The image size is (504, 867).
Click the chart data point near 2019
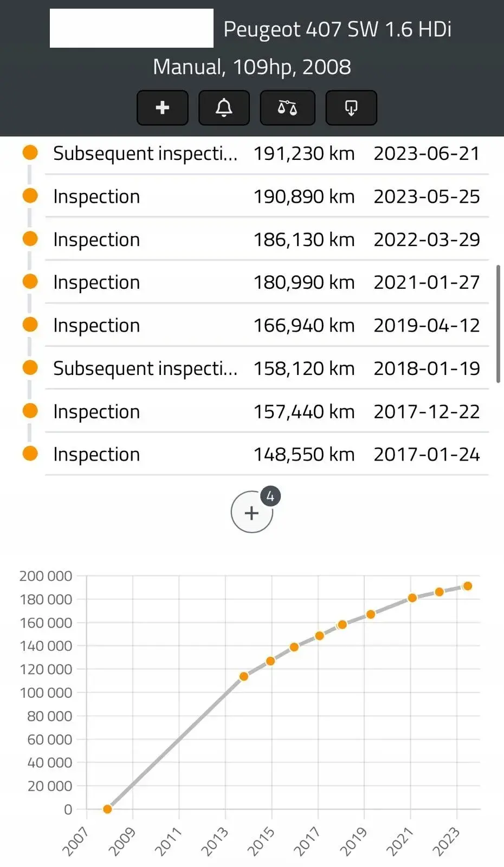coord(371,614)
